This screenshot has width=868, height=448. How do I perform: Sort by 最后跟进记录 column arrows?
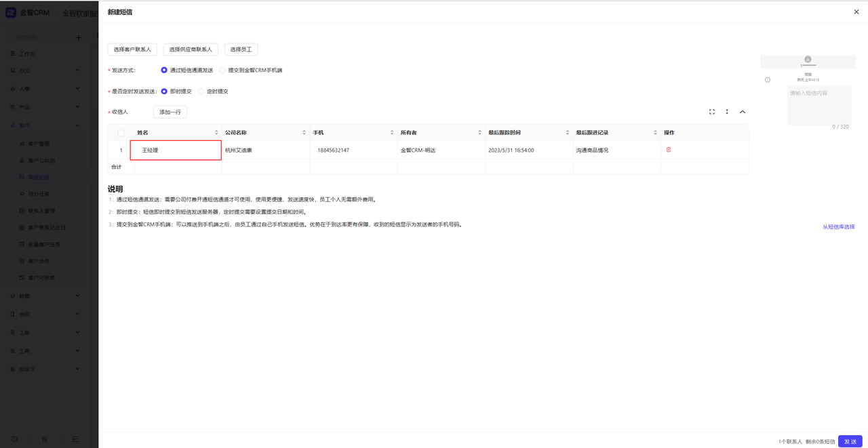point(655,132)
